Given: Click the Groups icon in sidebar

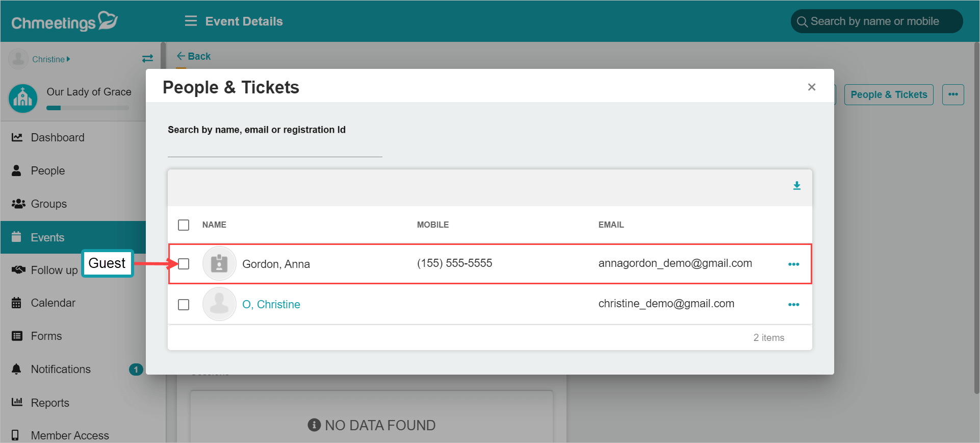Looking at the screenshot, I should click(x=18, y=204).
